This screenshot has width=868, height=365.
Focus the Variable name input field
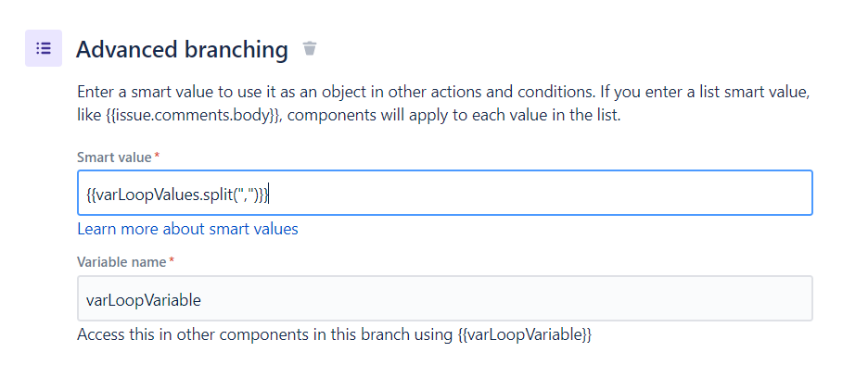click(x=444, y=298)
